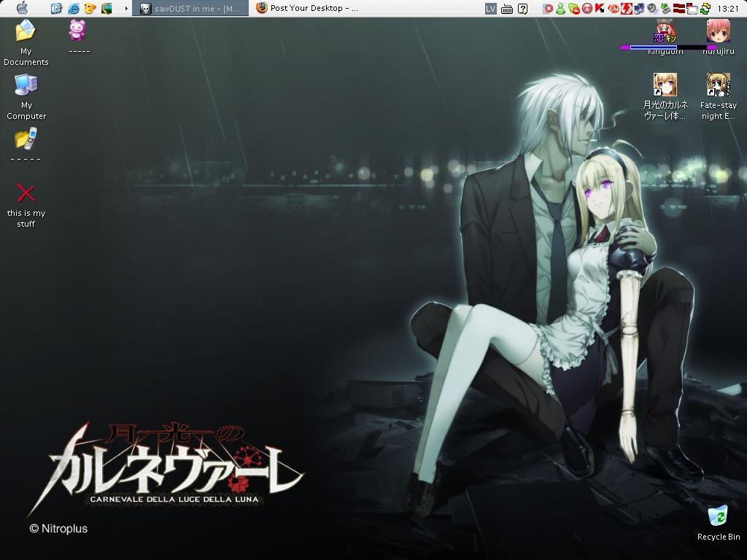Image resolution: width=747 pixels, height=560 pixels.
Task: Click the green-yellow sync arrows tray icon
Action: (x=705, y=9)
